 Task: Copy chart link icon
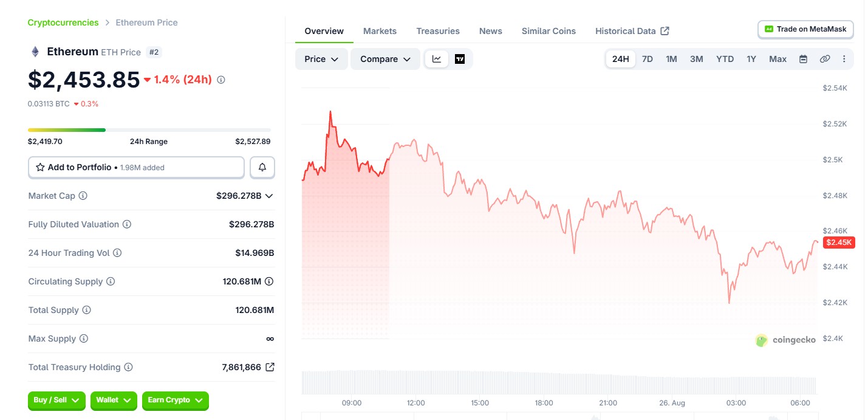[x=825, y=59]
